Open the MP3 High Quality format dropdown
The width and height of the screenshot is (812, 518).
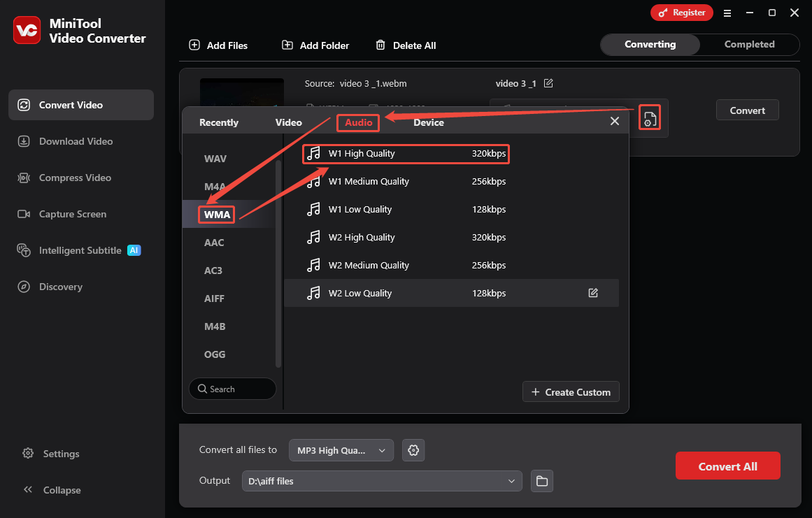[x=341, y=450]
